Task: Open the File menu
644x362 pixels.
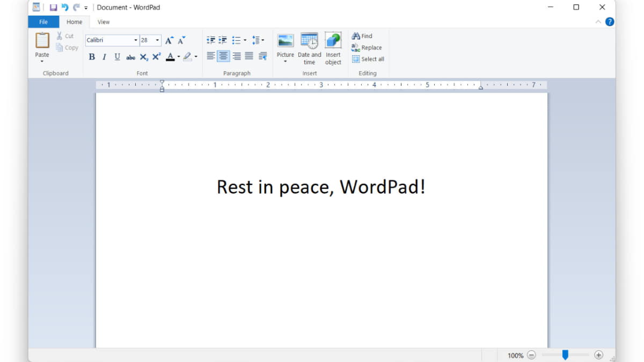Action: [43, 22]
